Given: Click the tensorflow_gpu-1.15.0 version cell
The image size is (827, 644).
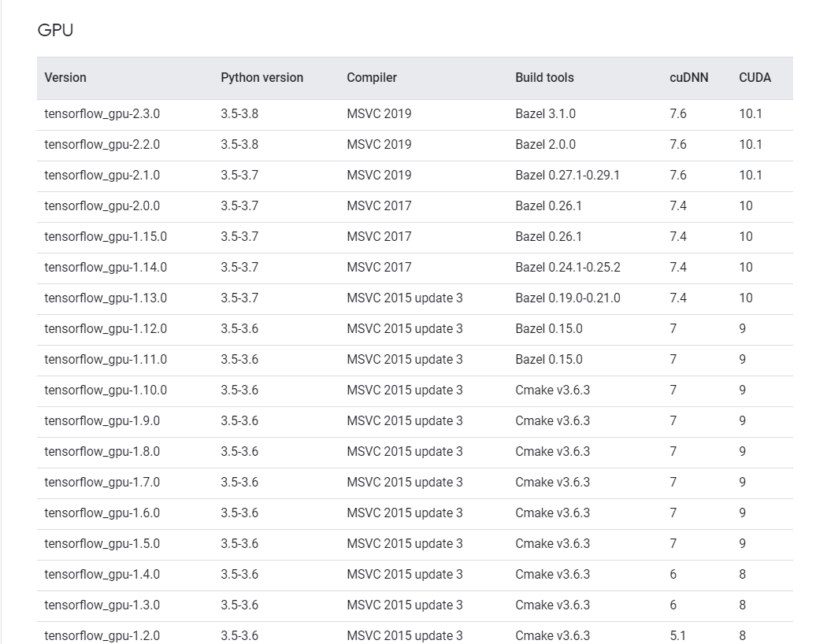Looking at the screenshot, I should pos(106,237).
